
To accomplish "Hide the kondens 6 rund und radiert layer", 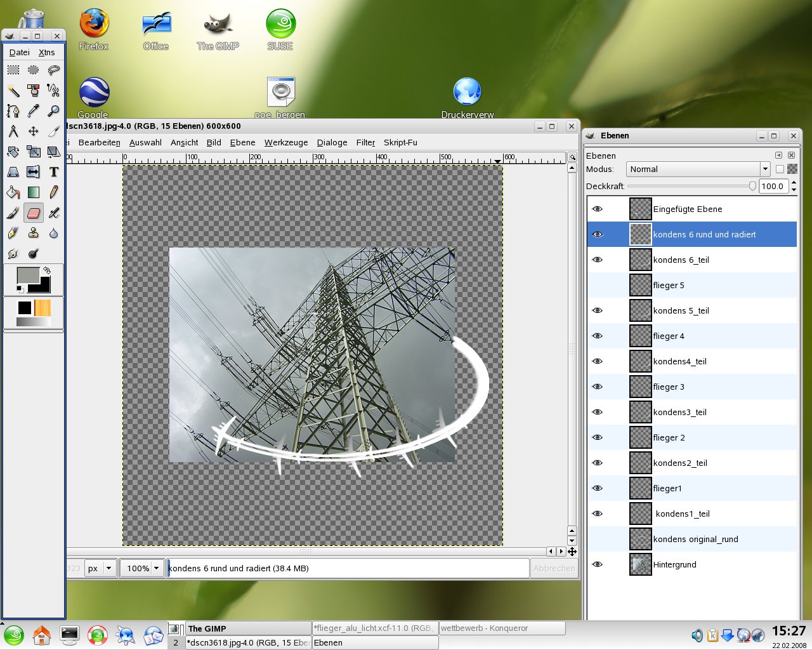I will 597,234.
